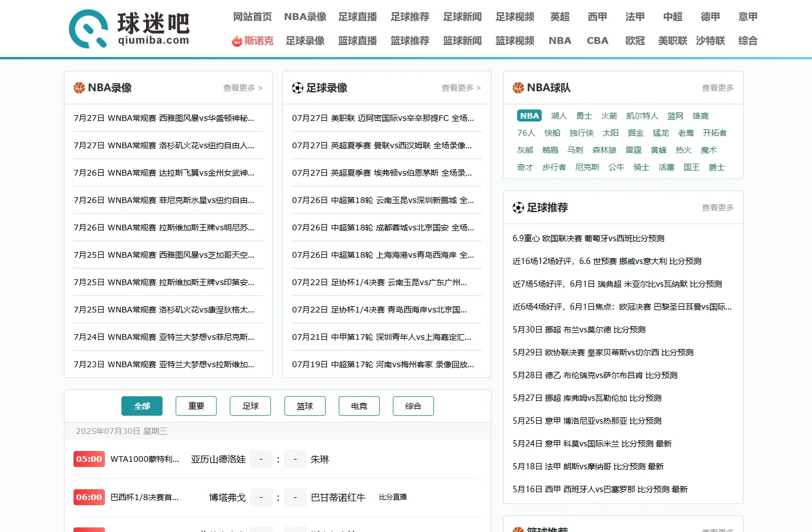Open 欧国联决赛 葡萄牙vs西班牙 prediction
Image resolution: width=812 pixels, height=532 pixels.
coord(588,238)
